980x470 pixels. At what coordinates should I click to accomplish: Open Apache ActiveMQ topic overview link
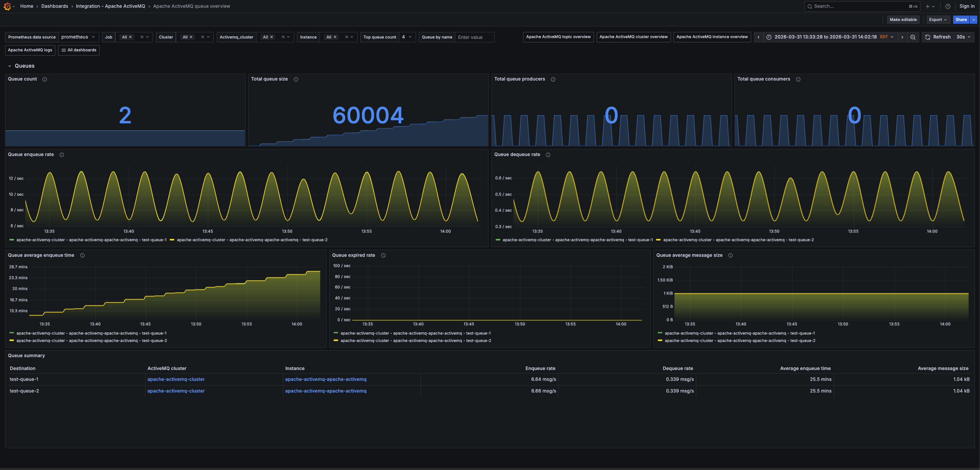tap(558, 37)
